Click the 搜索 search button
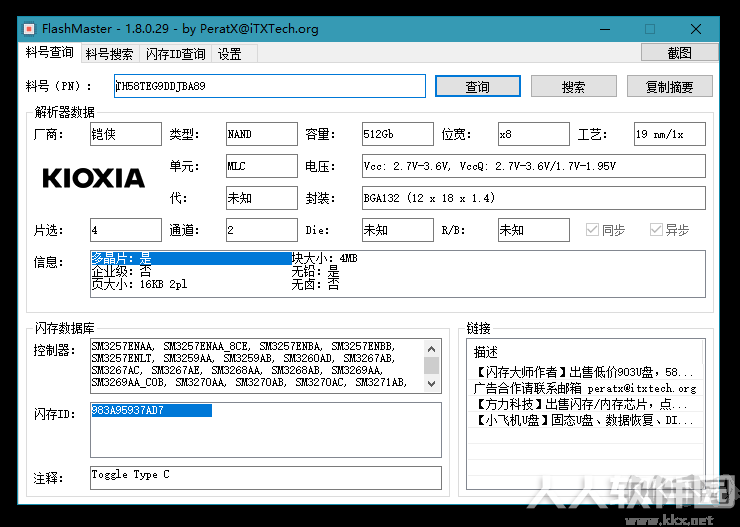The height and width of the screenshot is (527, 740). [x=573, y=86]
